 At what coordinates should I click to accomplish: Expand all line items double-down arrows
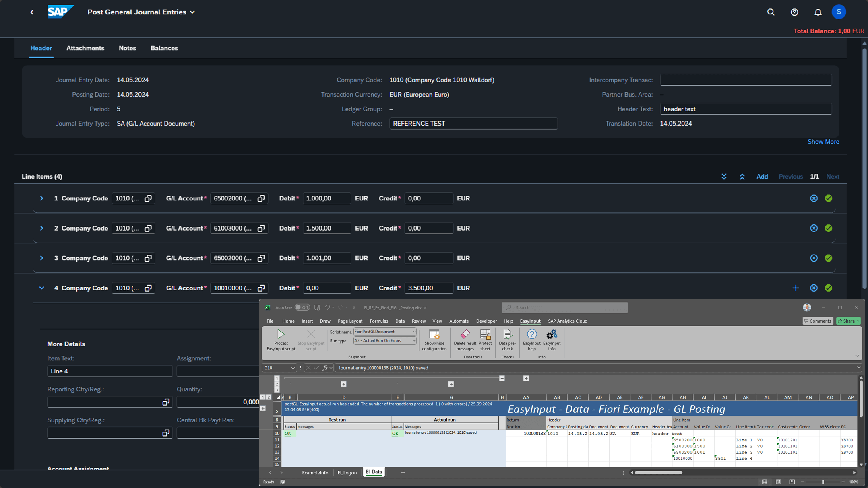click(x=724, y=177)
